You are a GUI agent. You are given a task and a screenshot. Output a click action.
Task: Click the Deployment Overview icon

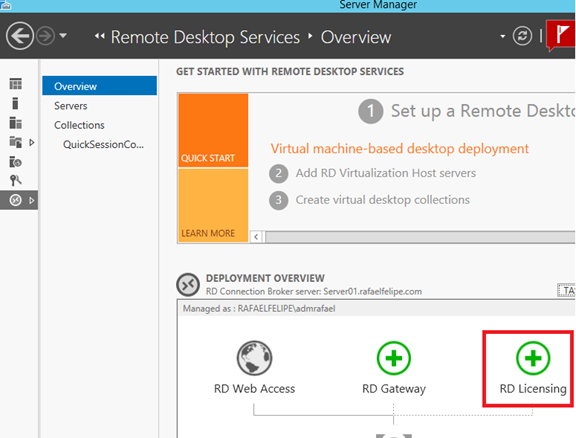(x=188, y=284)
